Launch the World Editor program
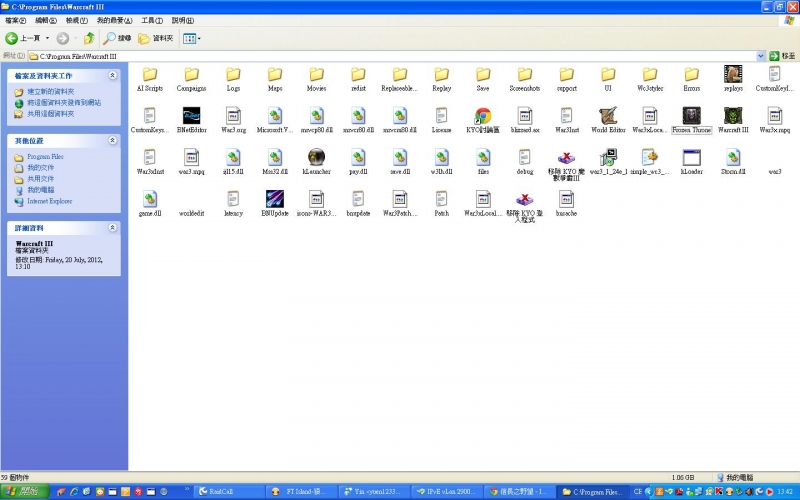 click(x=608, y=115)
